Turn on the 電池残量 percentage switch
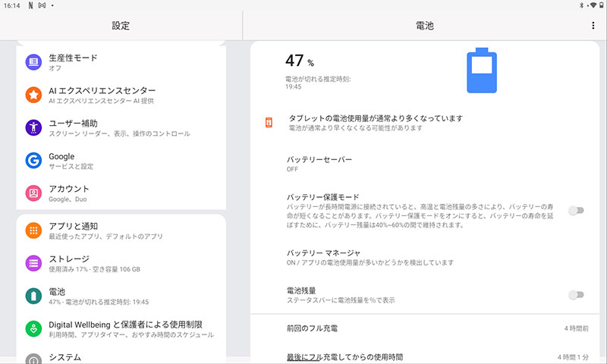The width and height of the screenshot is (607, 364). point(576,295)
